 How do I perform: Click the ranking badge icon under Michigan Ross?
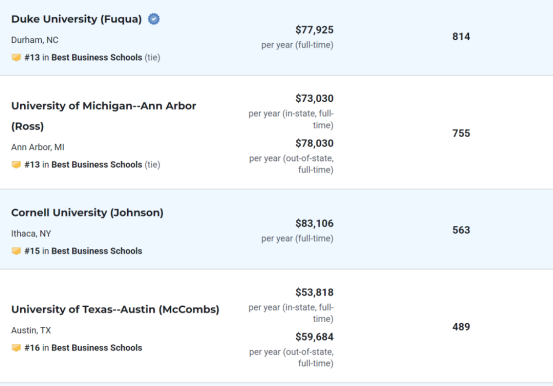point(16,165)
